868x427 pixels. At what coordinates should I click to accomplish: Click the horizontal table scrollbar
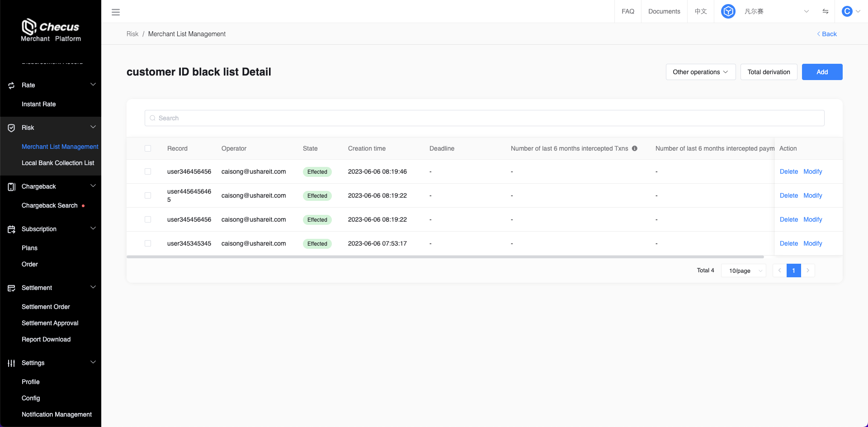(x=445, y=257)
